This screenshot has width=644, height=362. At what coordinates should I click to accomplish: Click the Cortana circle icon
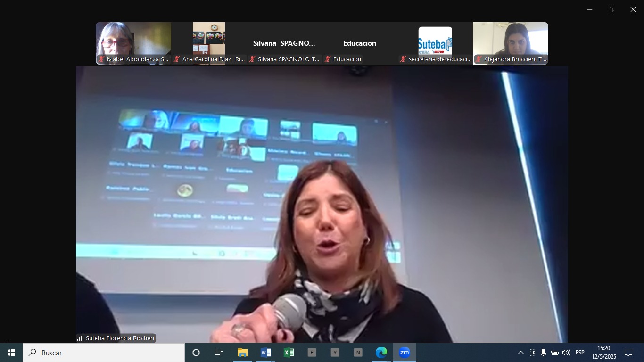pyautogui.click(x=196, y=353)
